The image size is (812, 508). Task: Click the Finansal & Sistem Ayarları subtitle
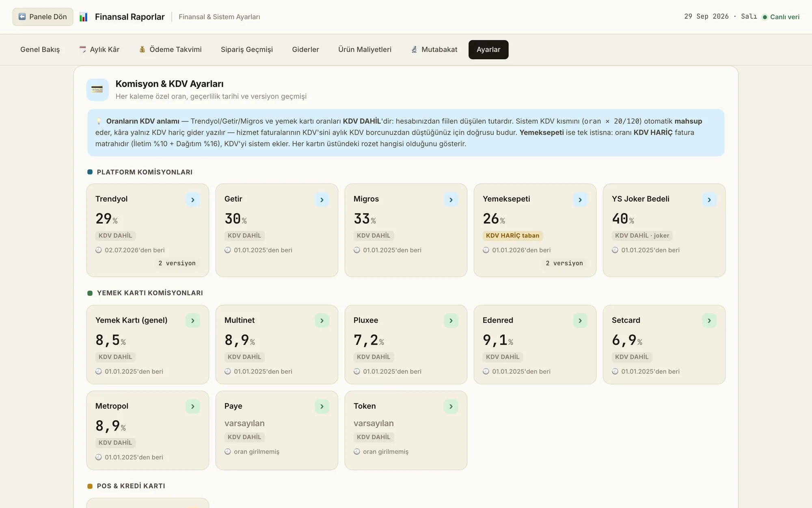point(219,17)
